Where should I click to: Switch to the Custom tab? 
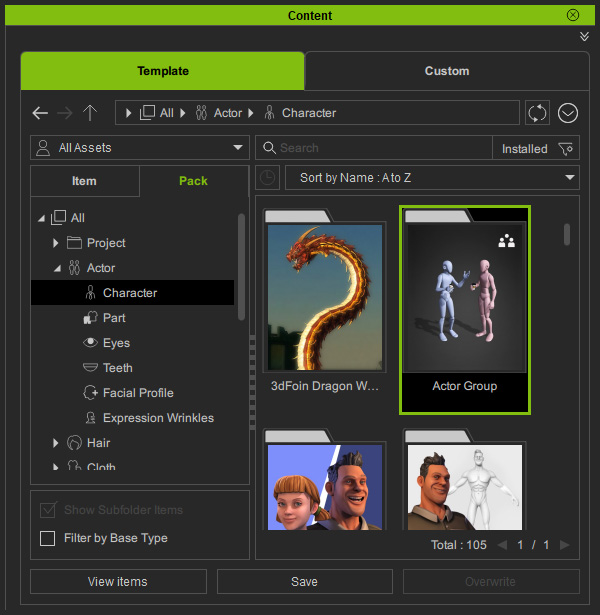coord(446,71)
